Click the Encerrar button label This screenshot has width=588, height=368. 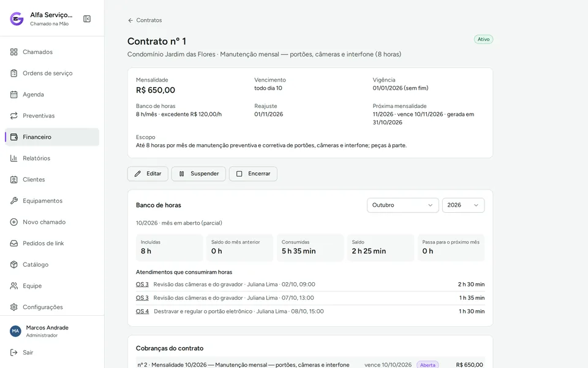coord(259,174)
